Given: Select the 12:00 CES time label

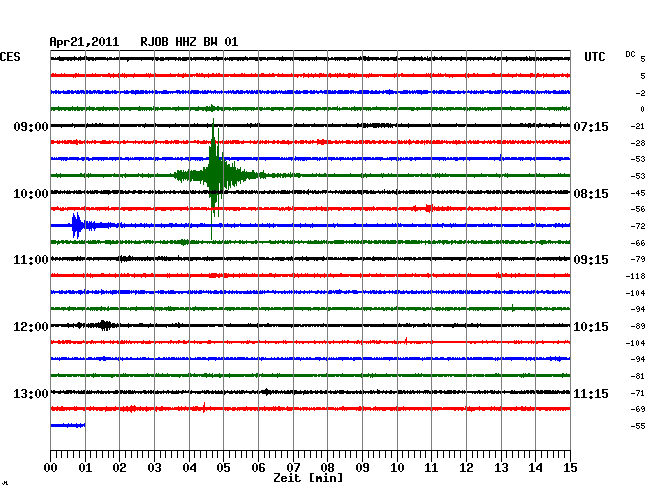Looking at the screenshot, I should 31,327.
